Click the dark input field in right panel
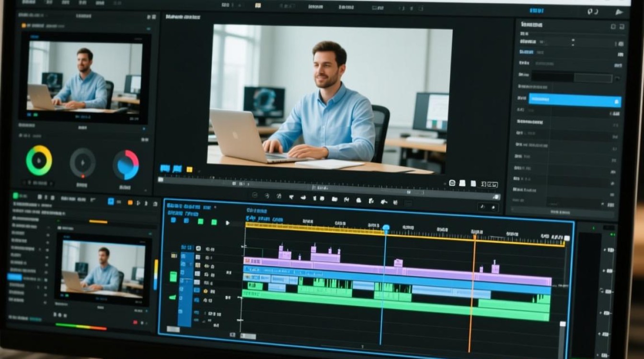Image resolution: width=644 pixels, height=359 pixels. tap(572, 77)
